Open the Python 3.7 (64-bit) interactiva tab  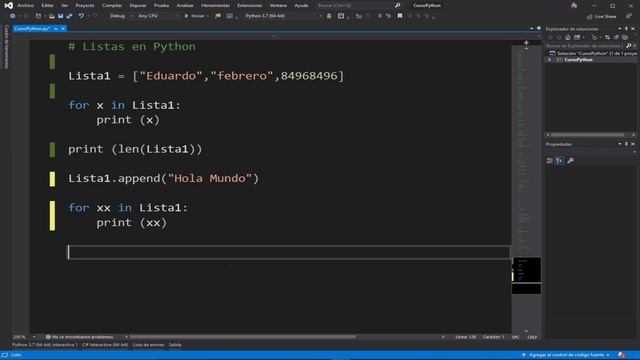pyautogui.click(x=45, y=345)
